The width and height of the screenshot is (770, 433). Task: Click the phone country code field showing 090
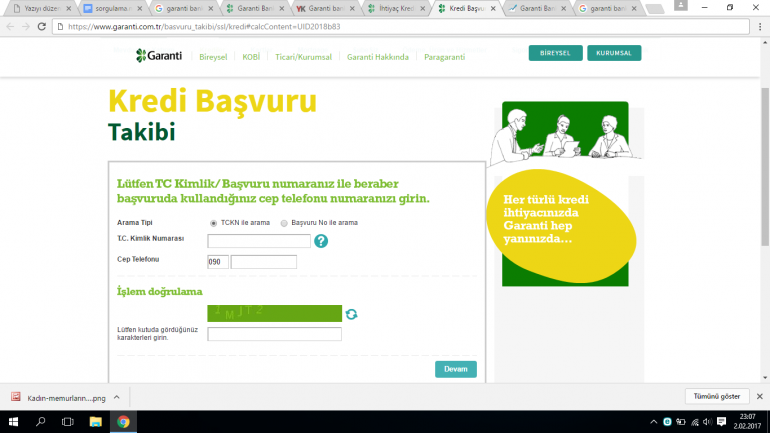(218, 262)
